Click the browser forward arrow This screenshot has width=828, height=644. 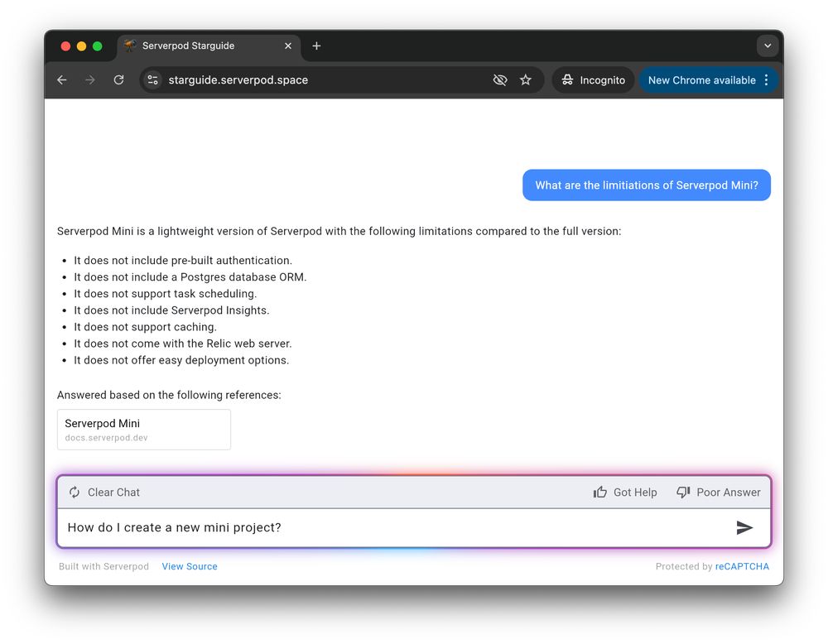90,79
